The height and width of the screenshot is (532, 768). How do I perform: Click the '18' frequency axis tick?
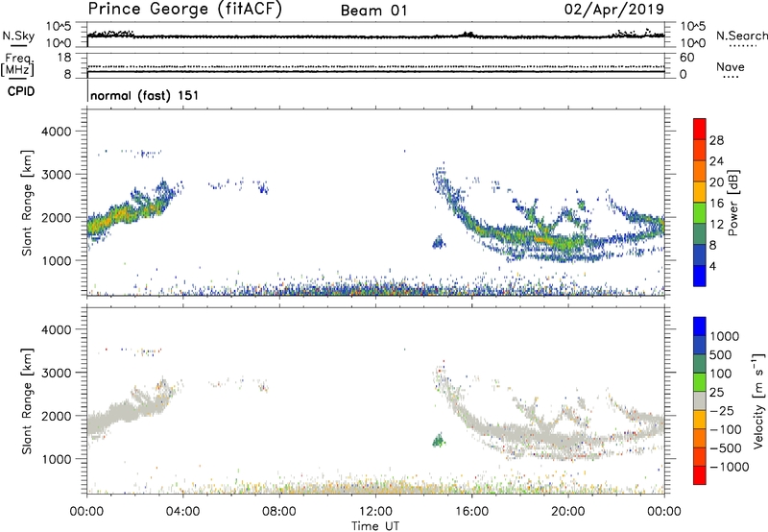(63, 58)
